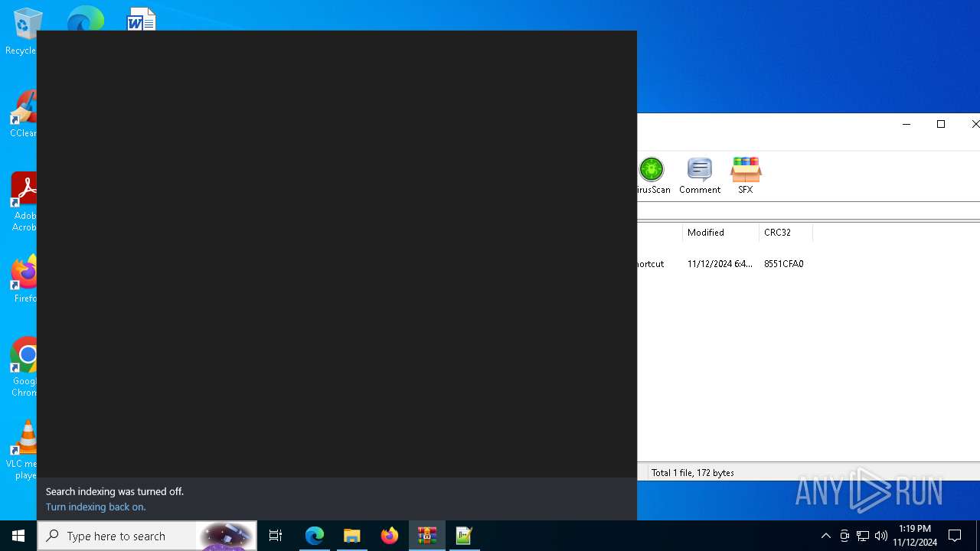
Task: Select the Recycle Bin desktop icon
Action: (x=21, y=32)
